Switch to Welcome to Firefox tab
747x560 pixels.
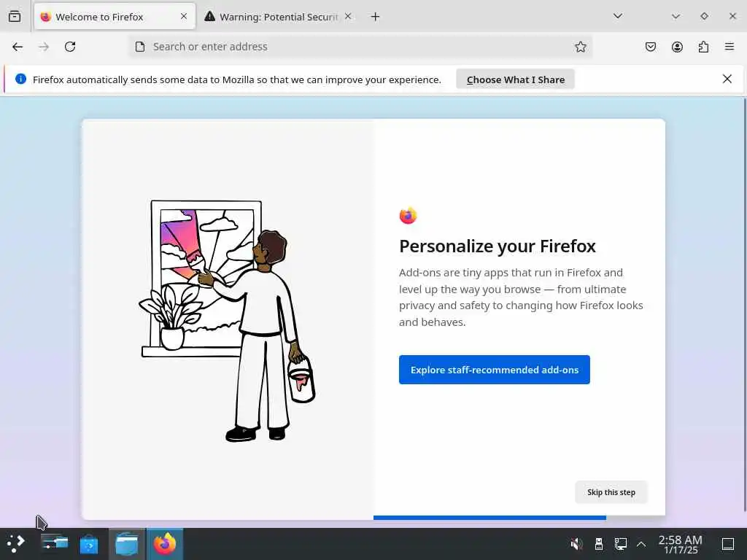pos(115,17)
